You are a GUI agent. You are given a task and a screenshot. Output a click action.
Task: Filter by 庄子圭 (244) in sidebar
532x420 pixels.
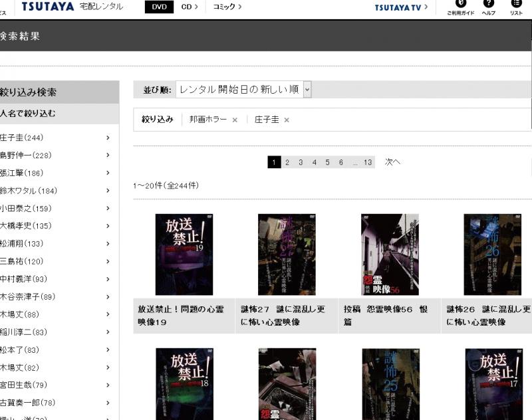click(55, 138)
